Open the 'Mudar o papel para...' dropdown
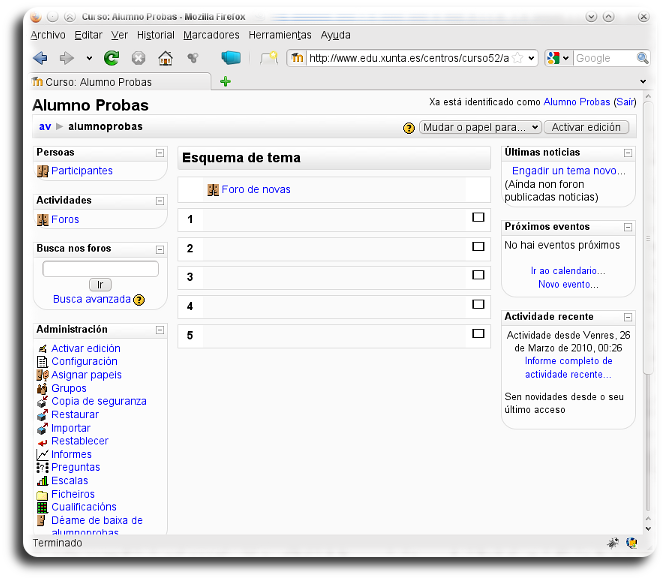Screen dimensions: 664x580 click(480, 127)
